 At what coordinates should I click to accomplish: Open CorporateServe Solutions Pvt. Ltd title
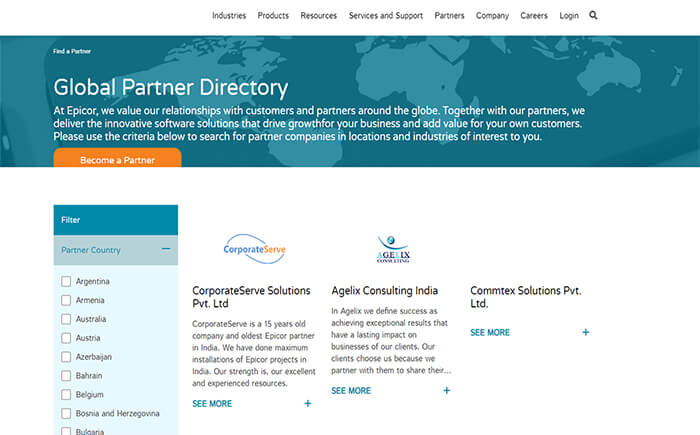click(x=251, y=297)
